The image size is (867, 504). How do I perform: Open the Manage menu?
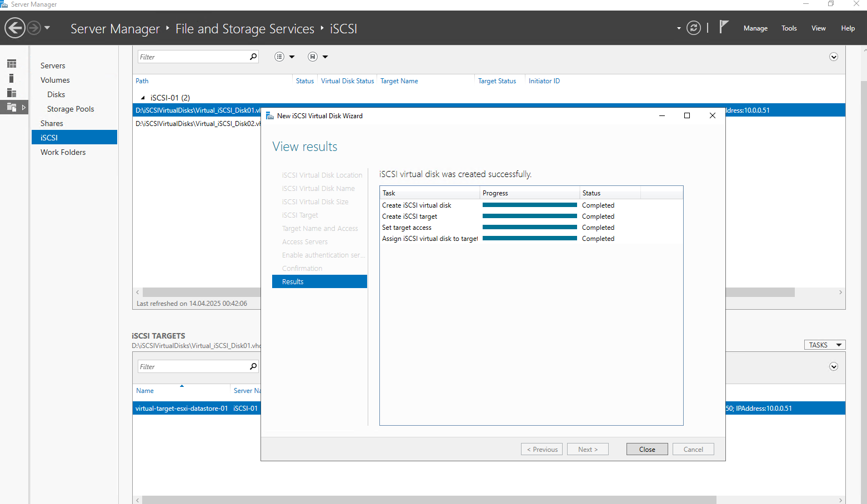[x=755, y=28]
